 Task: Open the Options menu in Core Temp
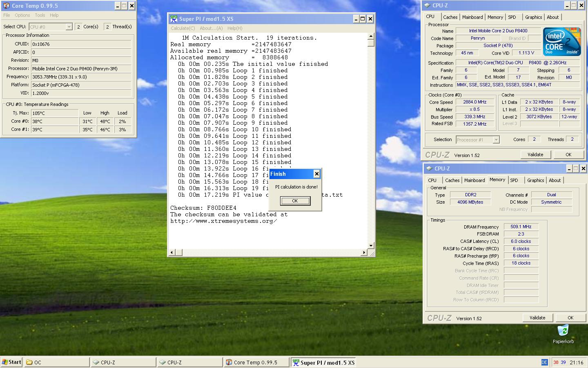click(22, 15)
